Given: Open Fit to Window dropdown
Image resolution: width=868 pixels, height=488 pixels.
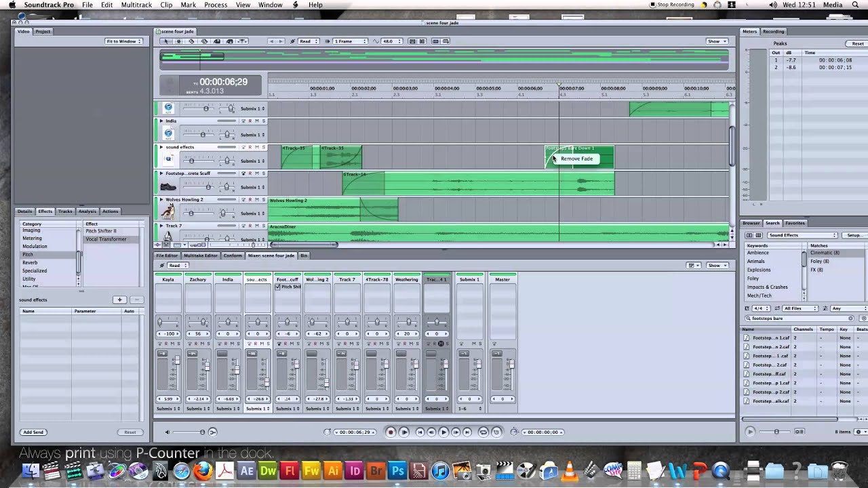Looking at the screenshot, I should click(123, 41).
